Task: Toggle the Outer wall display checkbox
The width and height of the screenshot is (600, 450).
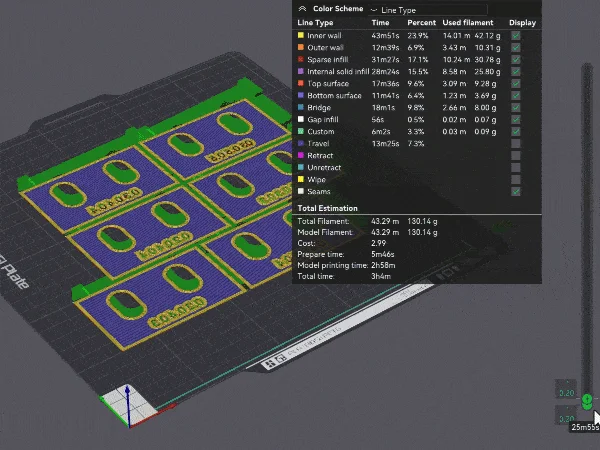Action: [x=515, y=48]
